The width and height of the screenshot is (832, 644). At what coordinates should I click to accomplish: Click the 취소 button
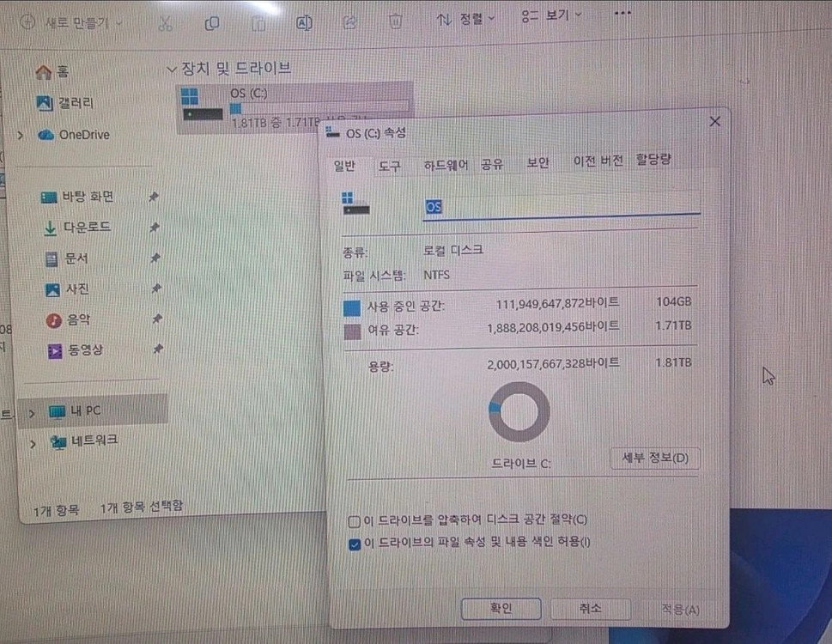pyautogui.click(x=591, y=609)
